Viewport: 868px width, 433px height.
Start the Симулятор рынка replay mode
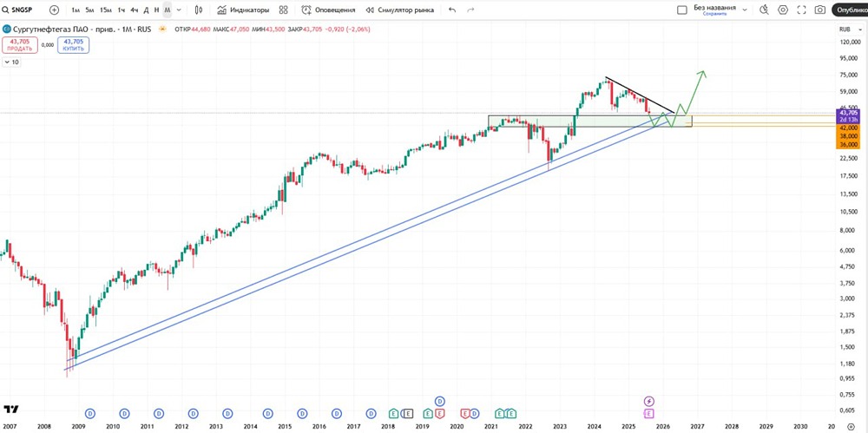399,10
